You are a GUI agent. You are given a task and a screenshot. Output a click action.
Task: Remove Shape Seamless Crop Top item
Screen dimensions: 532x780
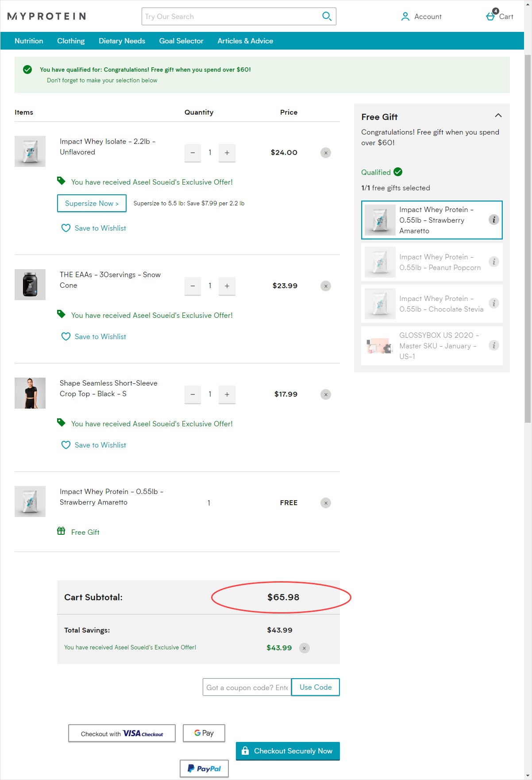click(x=326, y=394)
